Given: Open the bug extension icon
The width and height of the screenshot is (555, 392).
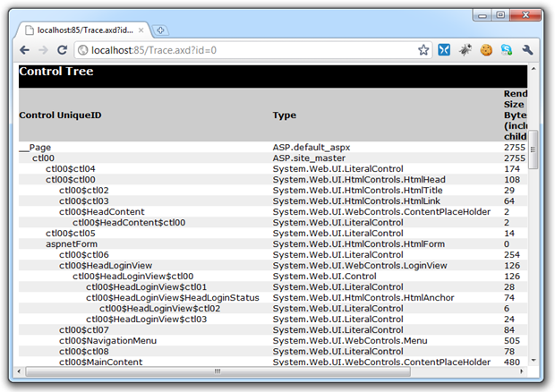Looking at the screenshot, I should pos(465,50).
